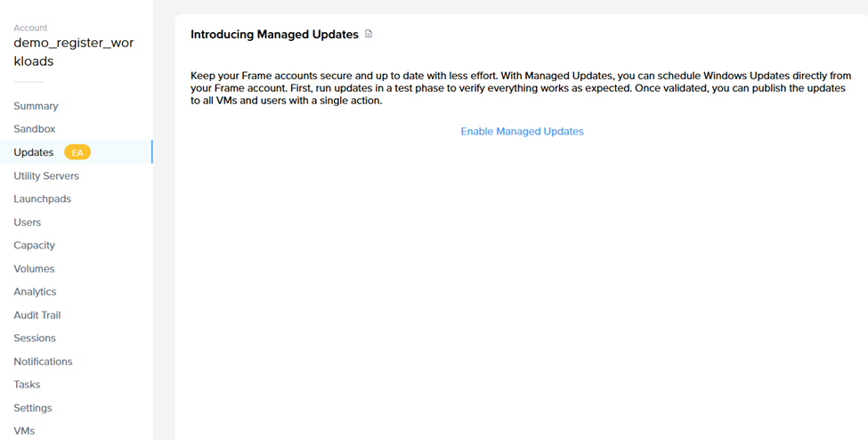The width and height of the screenshot is (868, 440).
Task: Go to Sessions in sidebar
Action: (x=35, y=338)
